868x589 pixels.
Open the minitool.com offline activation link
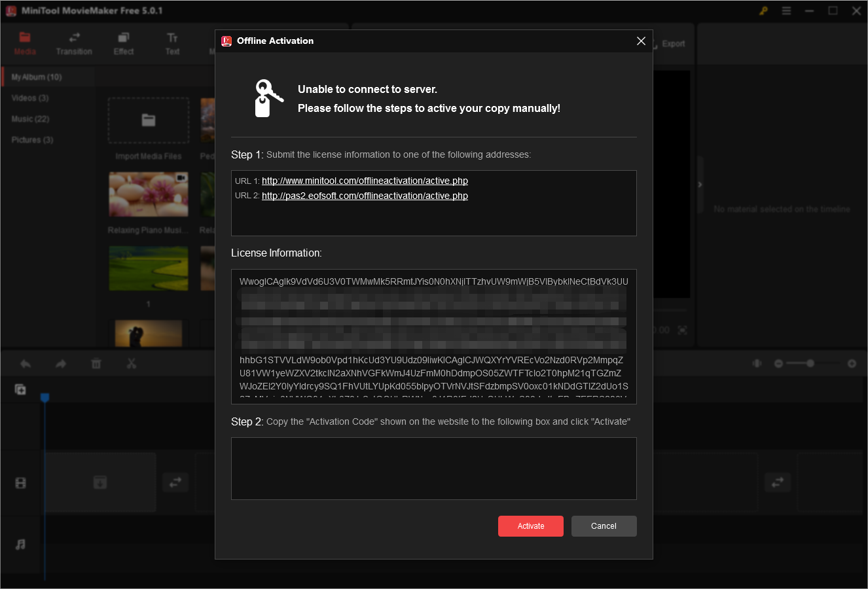tap(365, 181)
